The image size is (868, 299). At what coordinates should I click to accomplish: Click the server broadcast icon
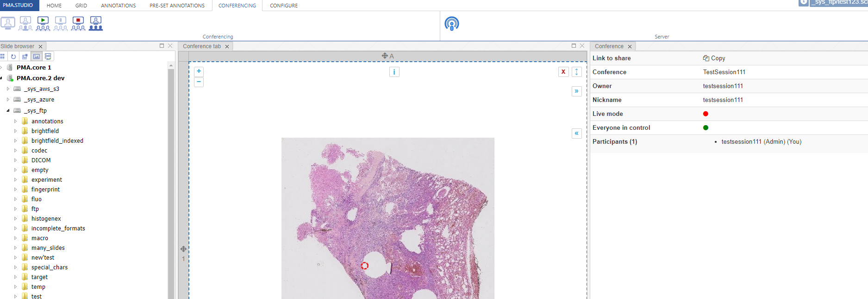click(x=451, y=24)
